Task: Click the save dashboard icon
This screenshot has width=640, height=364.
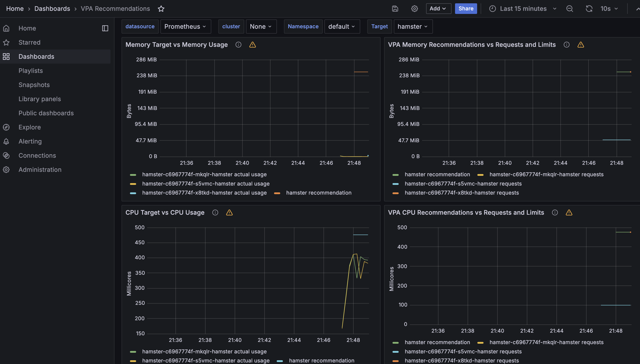Action: pyautogui.click(x=395, y=9)
